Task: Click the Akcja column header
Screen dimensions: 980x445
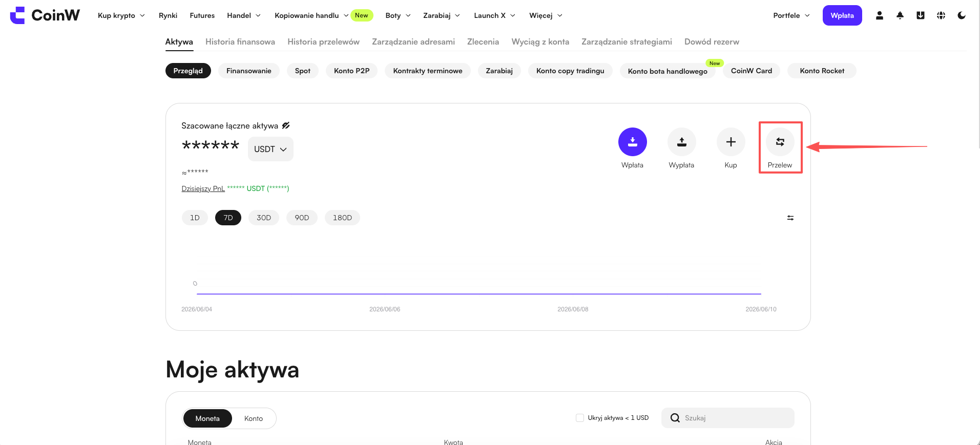Action: click(774, 442)
